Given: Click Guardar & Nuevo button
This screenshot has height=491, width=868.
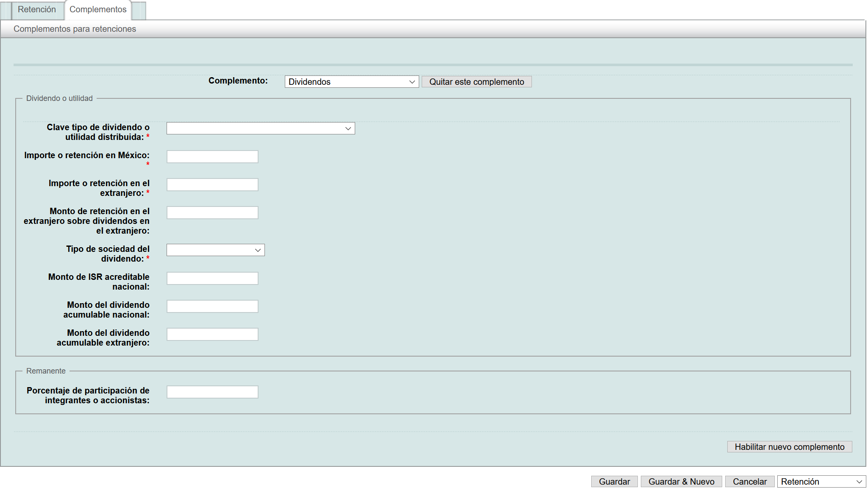Looking at the screenshot, I should click(x=681, y=482).
